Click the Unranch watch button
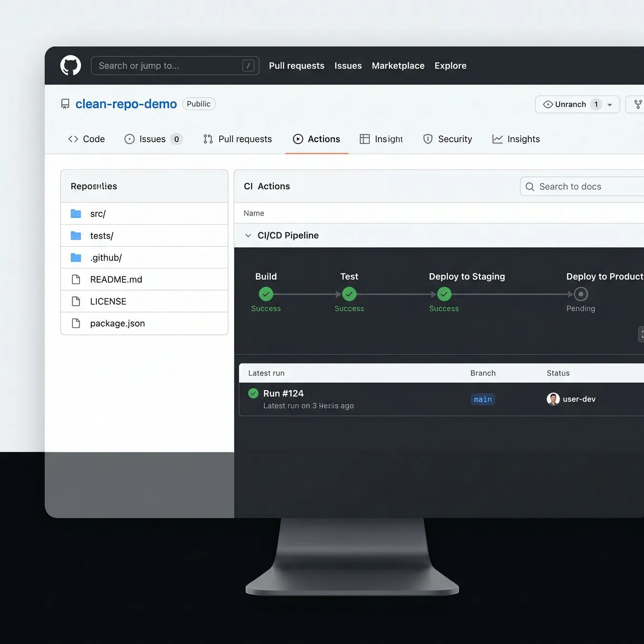 [x=577, y=104]
